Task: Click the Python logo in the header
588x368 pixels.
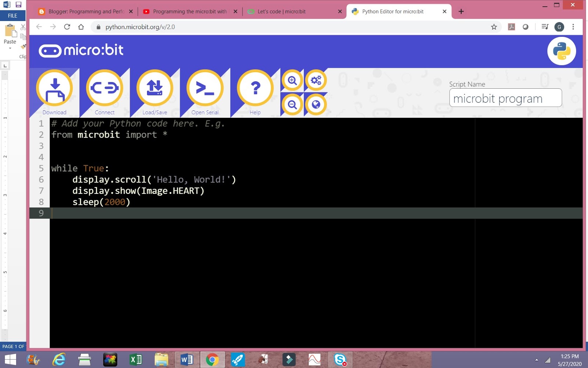Action: point(562,51)
